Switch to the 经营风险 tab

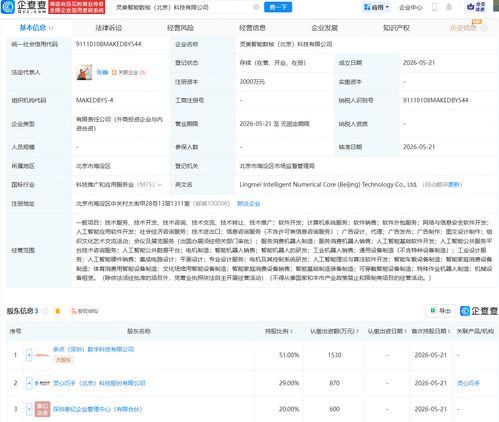click(x=180, y=28)
